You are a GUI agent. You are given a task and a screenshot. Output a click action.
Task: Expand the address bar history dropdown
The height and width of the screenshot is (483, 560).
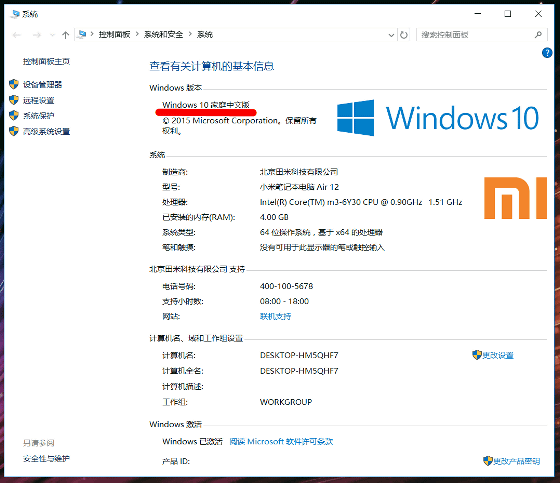point(391,35)
